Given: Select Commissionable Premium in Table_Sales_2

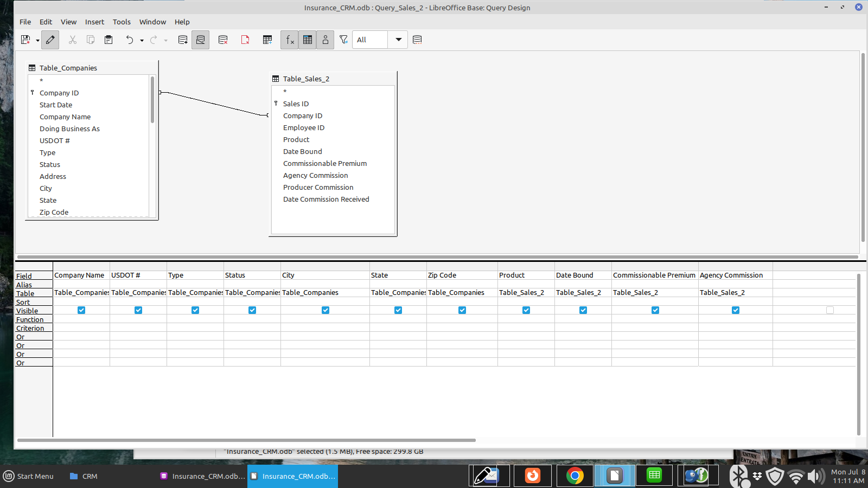Looking at the screenshot, I should click(324, 163).
